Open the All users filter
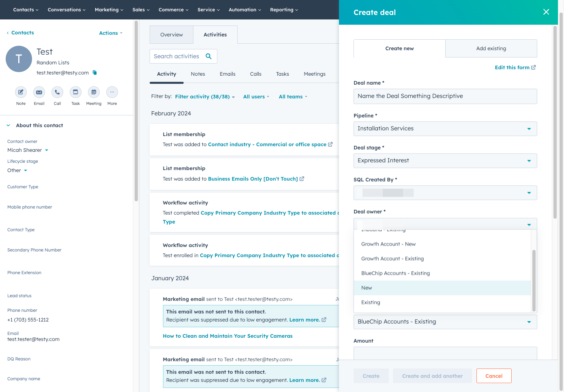Viewport: 564px width, 392px height. [256, 97]
